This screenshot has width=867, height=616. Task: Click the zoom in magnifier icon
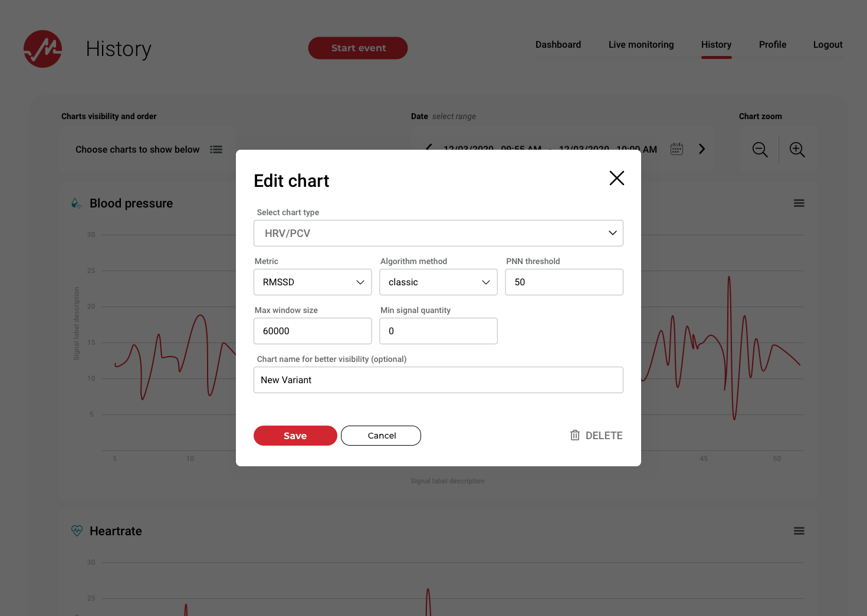[797, 150]
